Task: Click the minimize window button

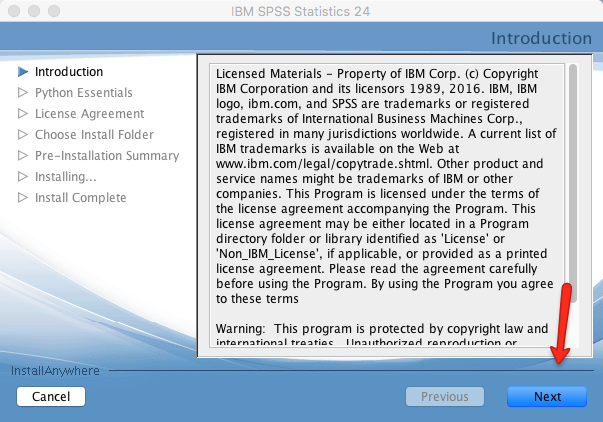Action: pyautogui.click(x=34, y=11)
